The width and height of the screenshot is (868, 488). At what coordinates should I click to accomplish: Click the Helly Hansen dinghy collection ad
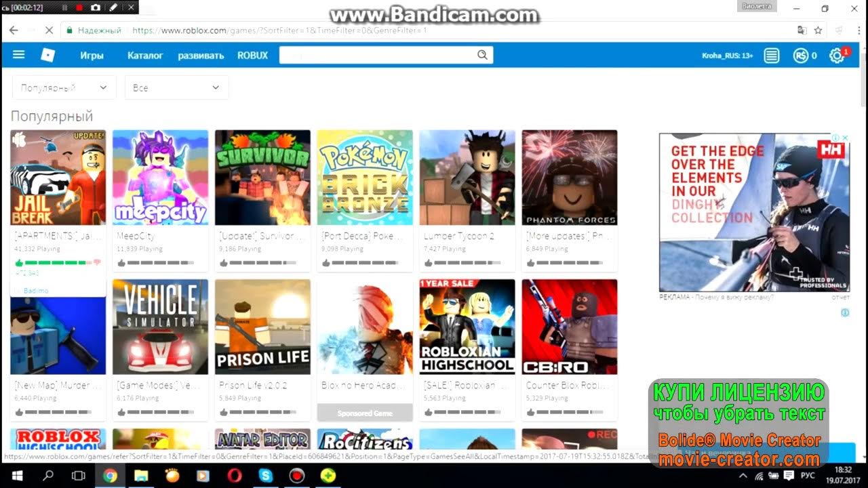(x=754, y=212)
